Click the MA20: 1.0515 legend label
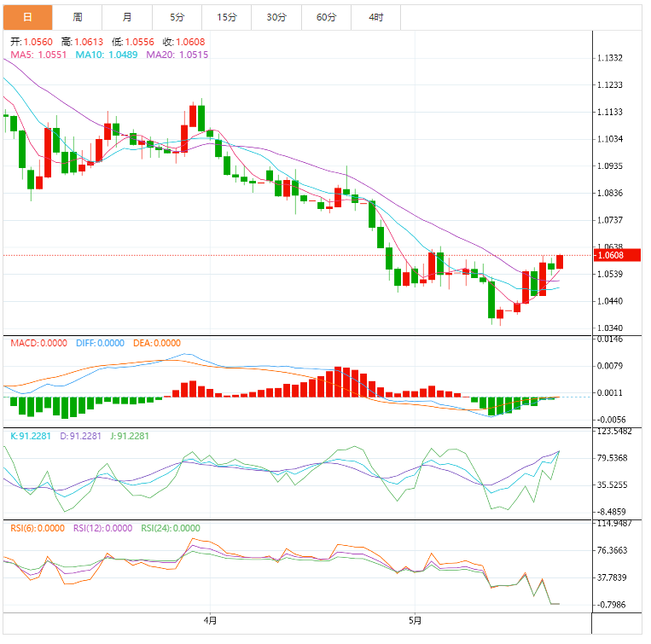The height and width of the screenshot is (644, 651). tap(177, 55)
